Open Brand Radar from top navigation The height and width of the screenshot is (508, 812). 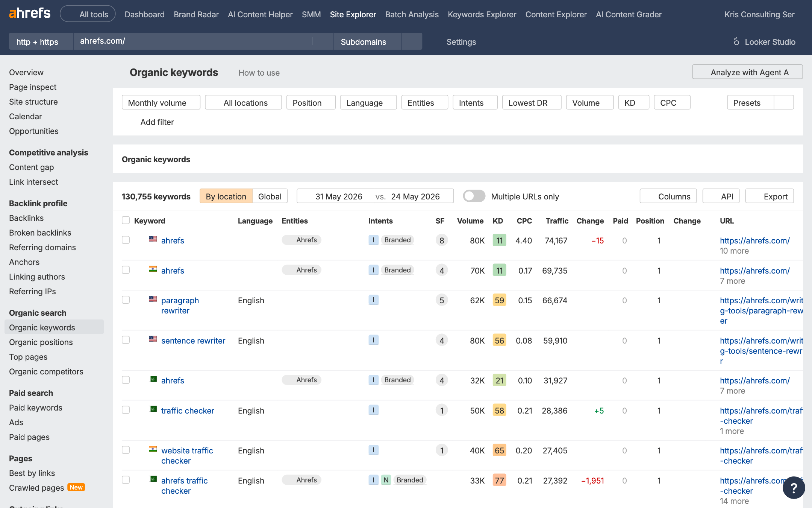click(196, 14)
